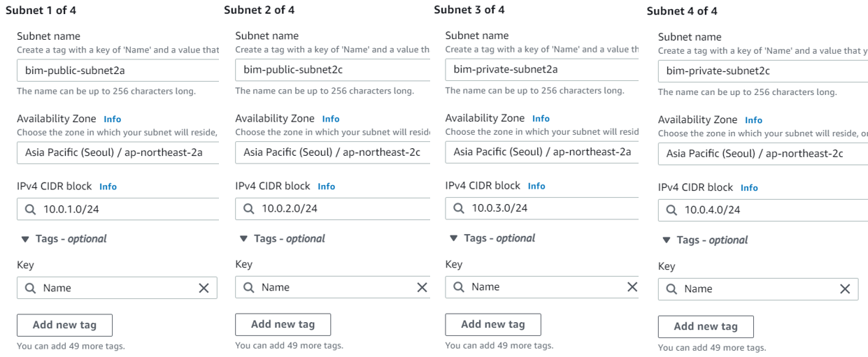Clear the Name tag key in Subnet 4
Screen dimensions: 868x357
(844, 289)
